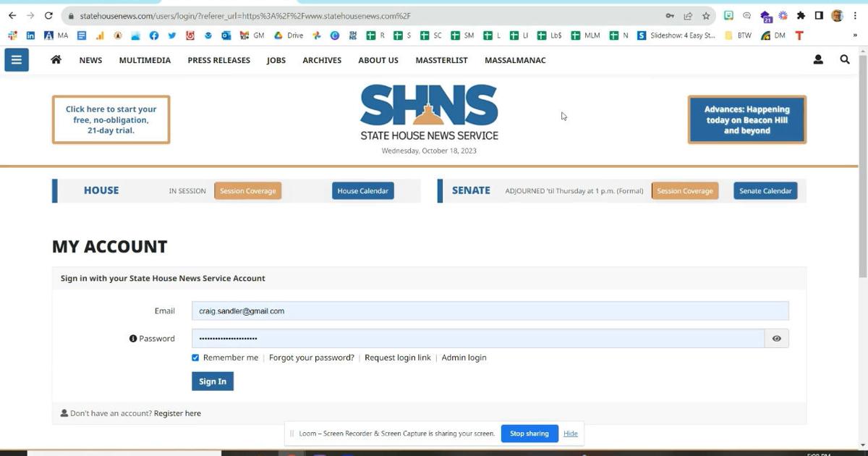Open the Lb$ sheets bookmark
The height and width of the screenshot is (456, 868).
click(x=550, y=35)
